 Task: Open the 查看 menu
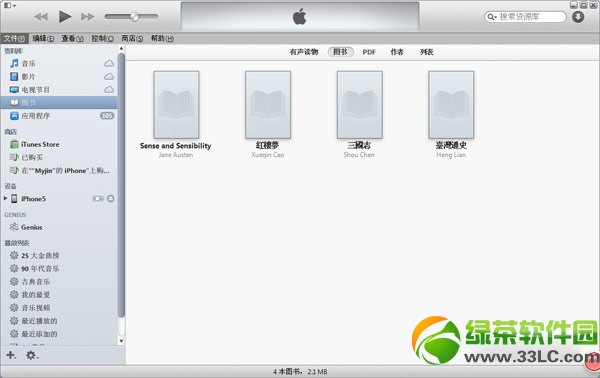coord(72,38)
